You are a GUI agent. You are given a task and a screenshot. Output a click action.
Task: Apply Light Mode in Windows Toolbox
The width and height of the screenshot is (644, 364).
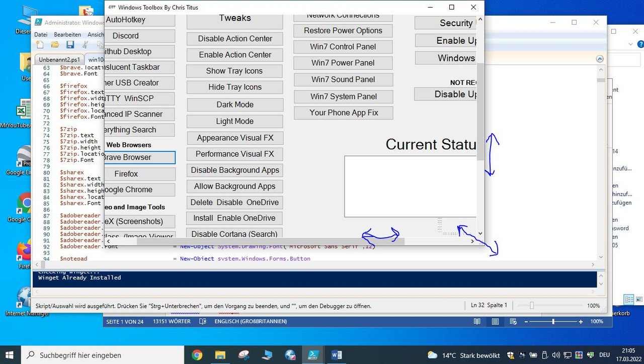point(235,121)
